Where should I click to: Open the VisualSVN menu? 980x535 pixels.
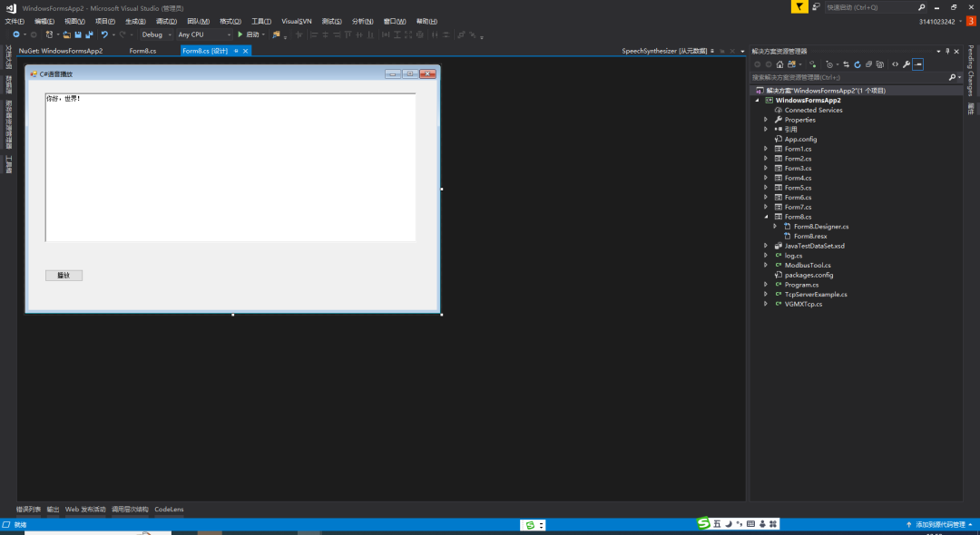[x=297, y=21]
